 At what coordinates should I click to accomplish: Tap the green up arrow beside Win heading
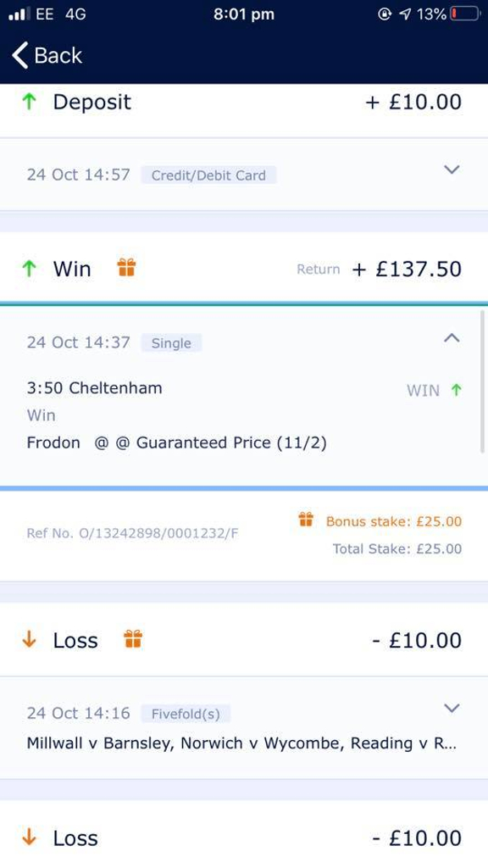29,269
